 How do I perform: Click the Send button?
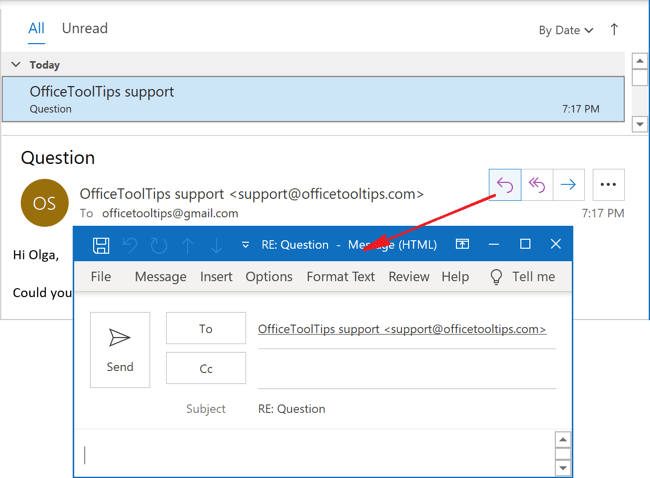[120, 350]
